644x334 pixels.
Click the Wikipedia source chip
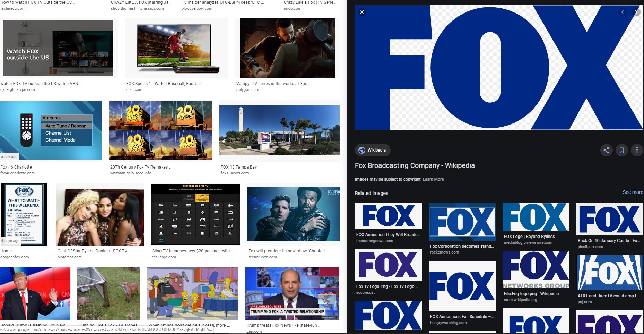[x=373, y=150]
